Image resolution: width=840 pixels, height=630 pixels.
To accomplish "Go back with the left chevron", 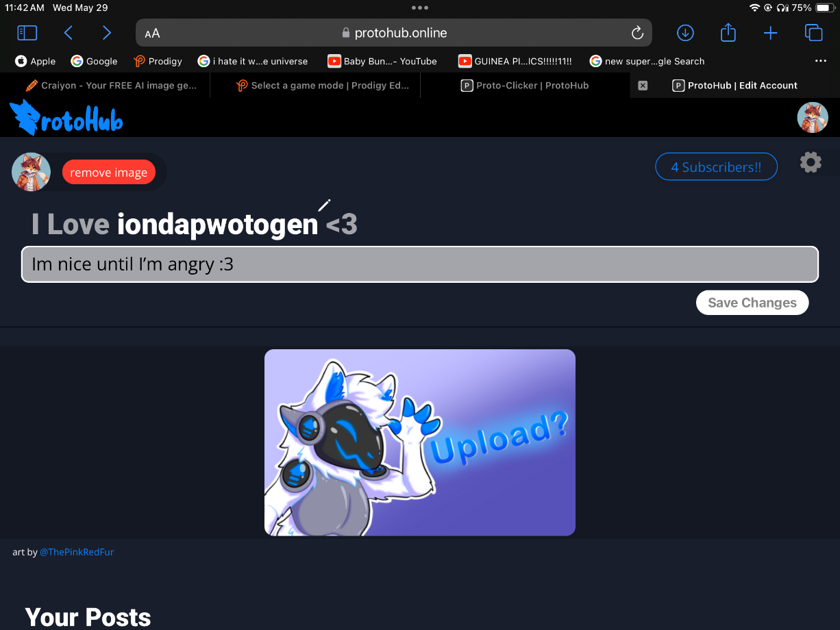I will 68,33.
